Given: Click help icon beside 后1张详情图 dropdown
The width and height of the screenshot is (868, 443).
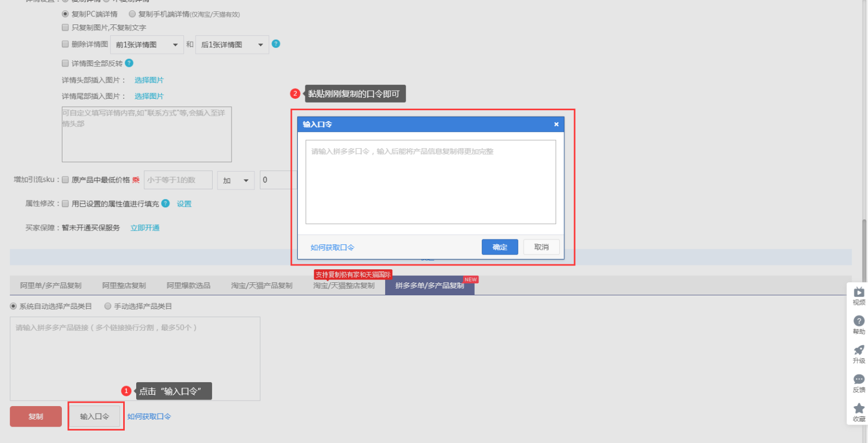Looking at the screenshot, I should 276,44.
